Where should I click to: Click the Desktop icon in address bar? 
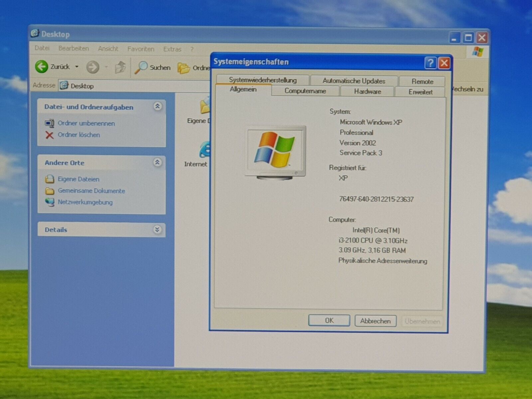coord(64,85)
